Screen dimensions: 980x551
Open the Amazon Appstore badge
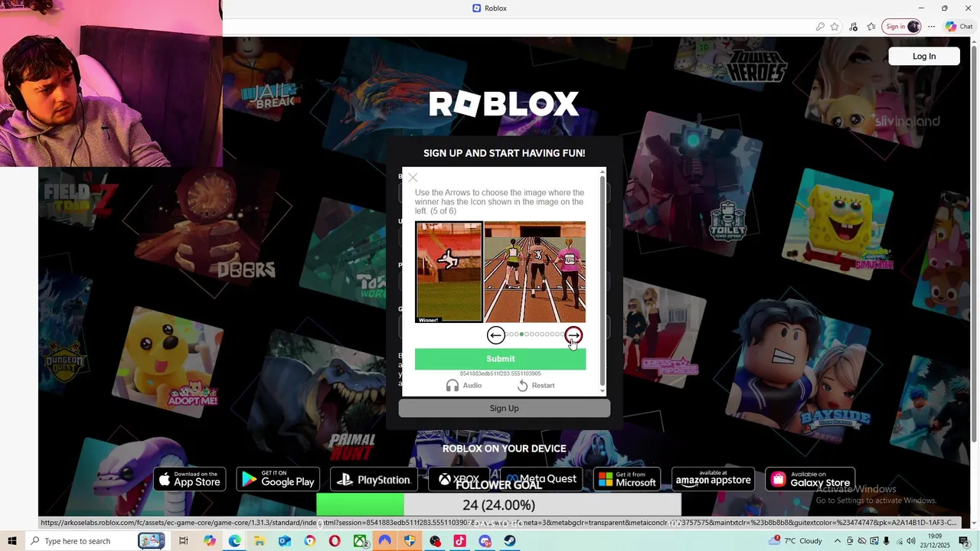[x=714, y=480]
